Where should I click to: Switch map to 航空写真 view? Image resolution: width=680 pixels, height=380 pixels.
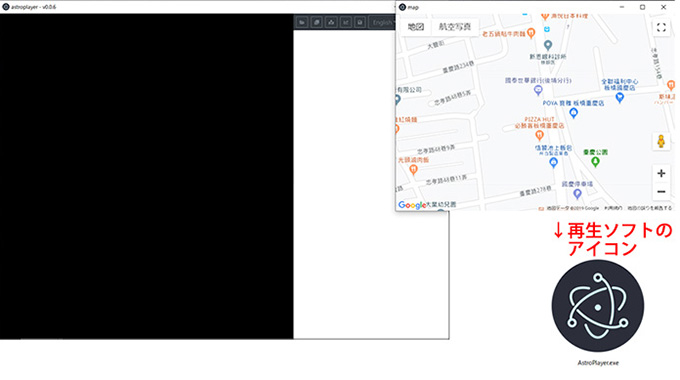pos(455,27)
